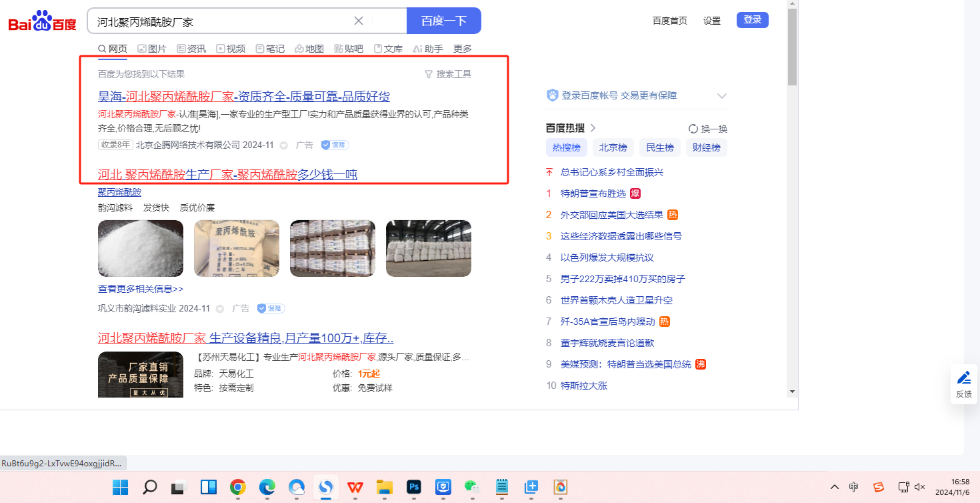The image size is (980, 503).
Task: Open Photoshop from the taskbar
Action: [x=413, y=487]
